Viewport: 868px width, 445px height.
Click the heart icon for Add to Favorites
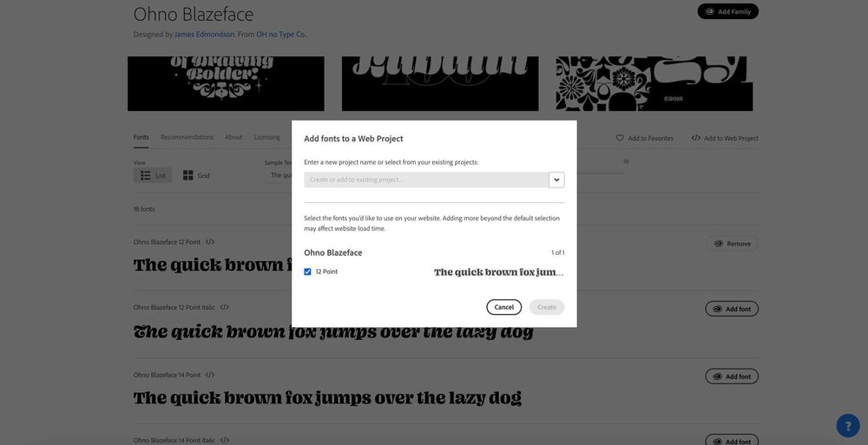pyautogui.click(x=620, y=139)
